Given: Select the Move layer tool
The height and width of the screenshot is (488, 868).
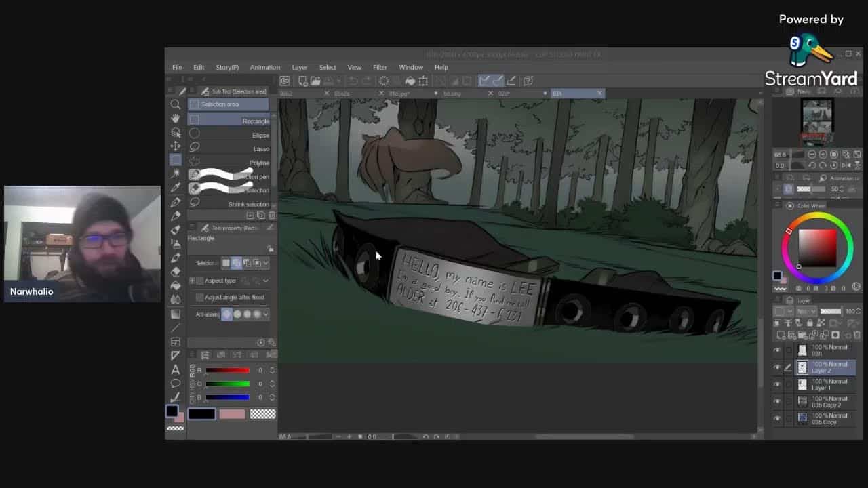Looking at the screenshot, I should tap(176, 146).
